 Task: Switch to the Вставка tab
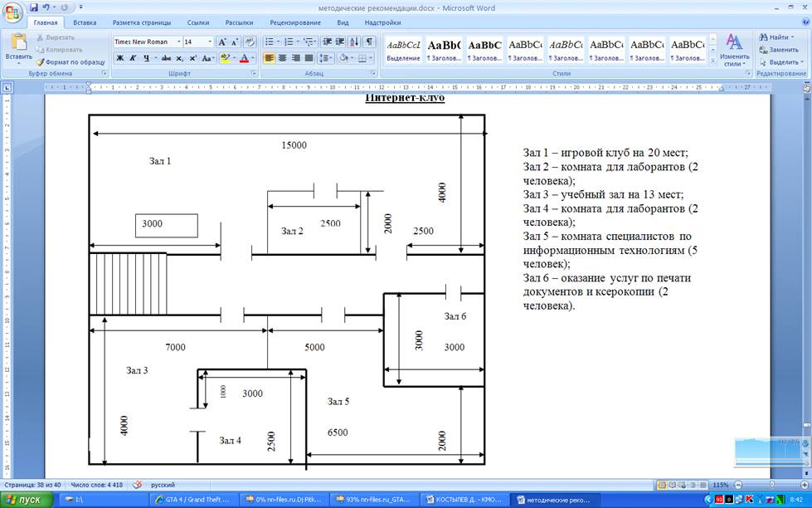click(x=84, y=22)
